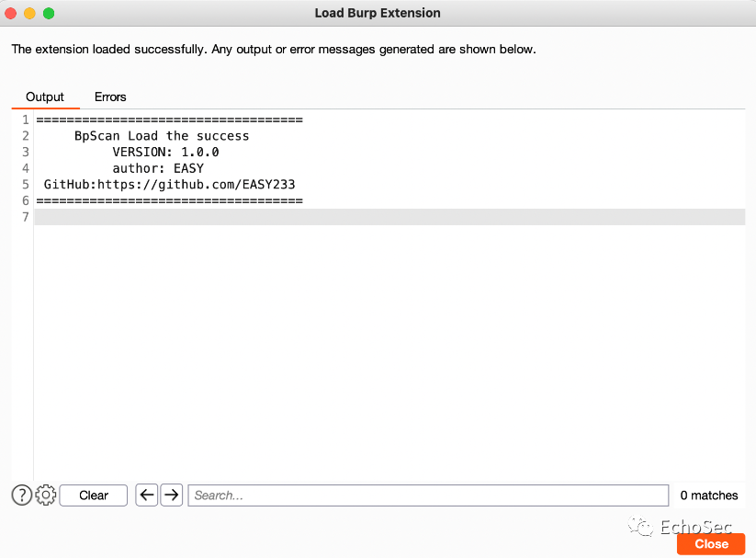This screenshot has width=756, height=558.
Task: Click the green zoom window button
Action: [x=49, y=13]
